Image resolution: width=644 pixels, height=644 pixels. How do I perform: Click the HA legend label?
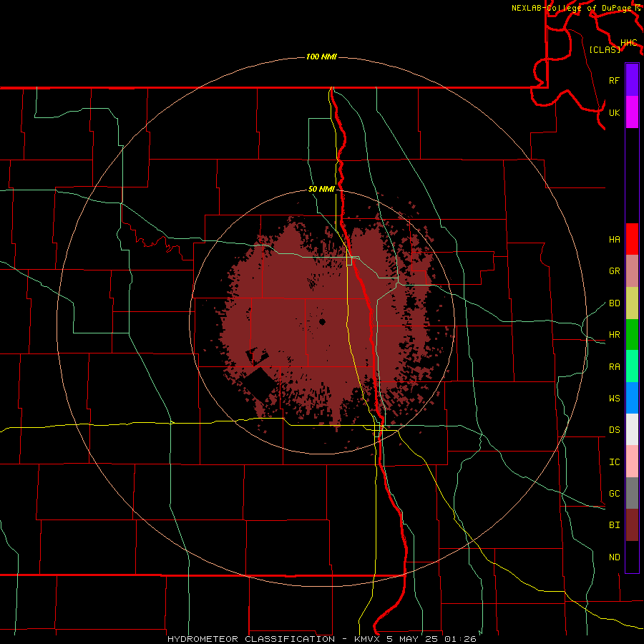(614, 240)
